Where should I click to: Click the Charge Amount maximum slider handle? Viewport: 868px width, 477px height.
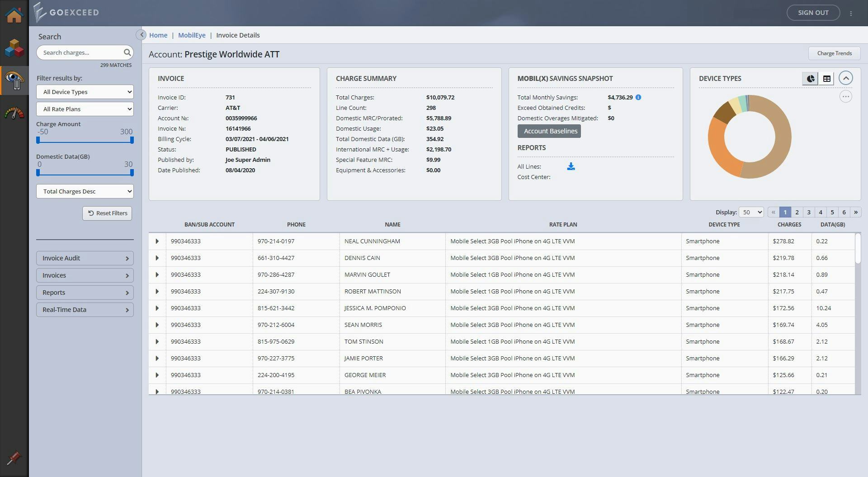[132, 140]
